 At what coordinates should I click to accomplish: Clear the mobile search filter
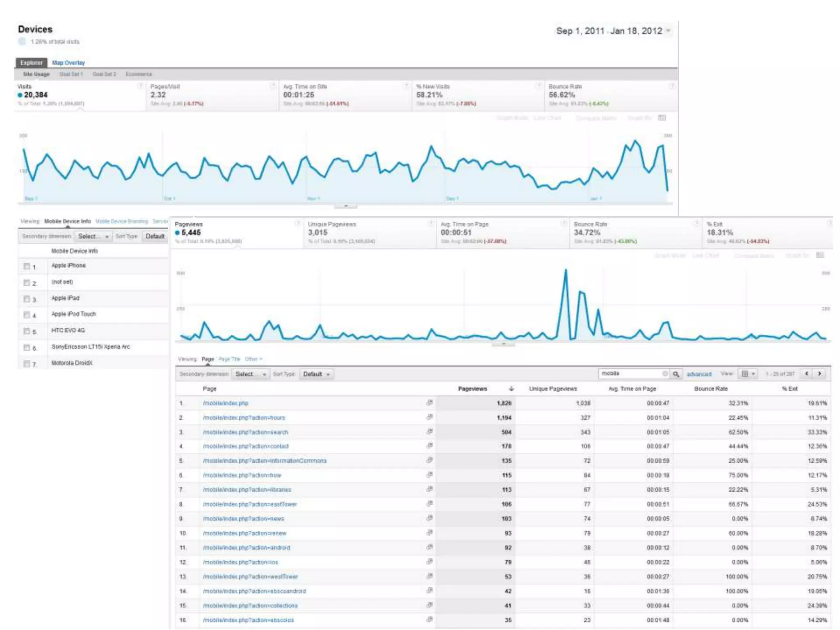[x=665, y=374]
